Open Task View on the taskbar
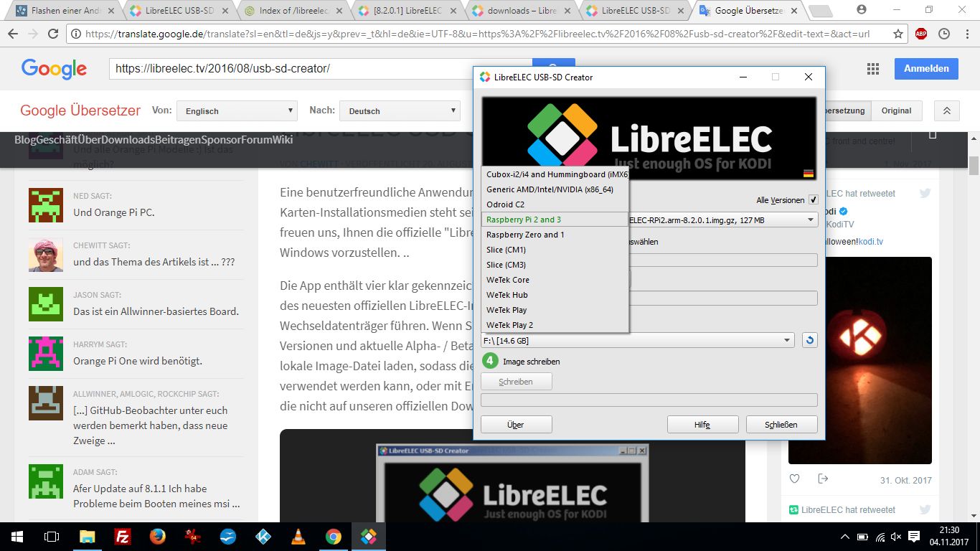Image resolution: width=980 pixels, height=551 pixels. pos(52,536)
